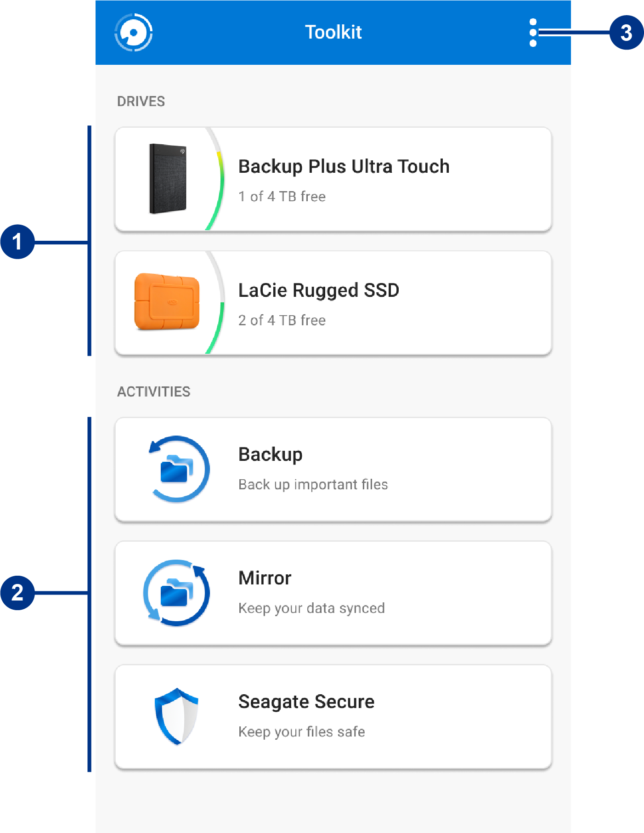The height and width of the screenshot is (833, 644).
Task: Click the Backup circular arrow folder icon
Action: [179, 469]
